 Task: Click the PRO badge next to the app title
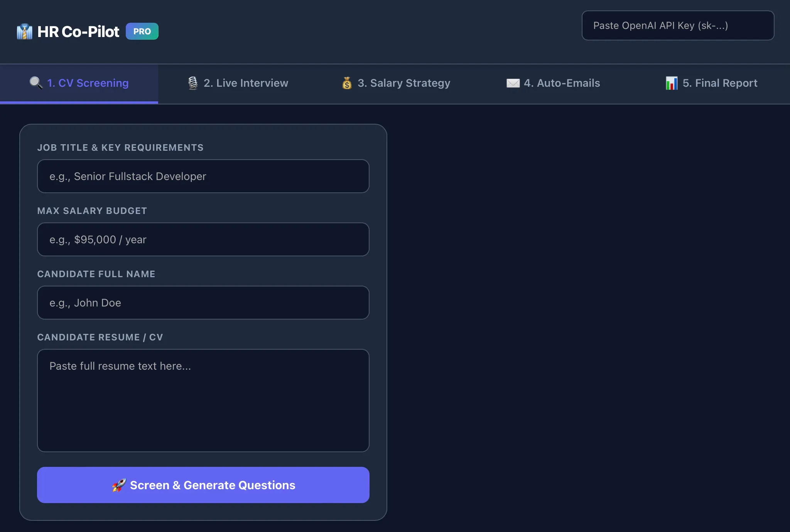[x=142, y=31]
